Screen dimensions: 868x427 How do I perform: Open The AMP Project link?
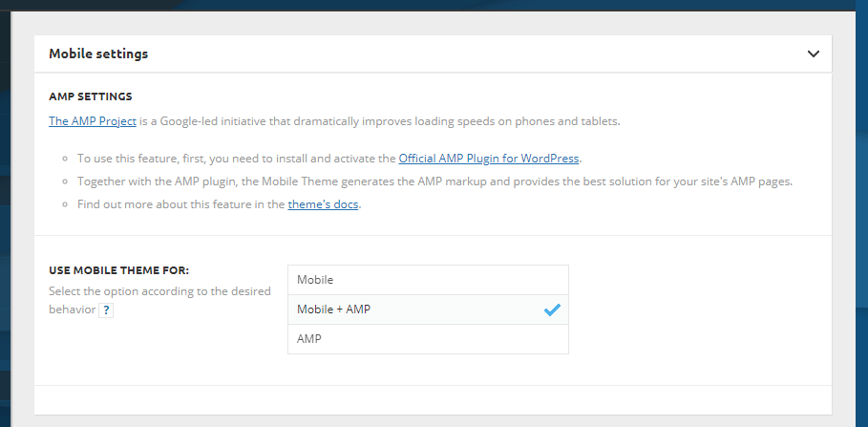[93, 121]
